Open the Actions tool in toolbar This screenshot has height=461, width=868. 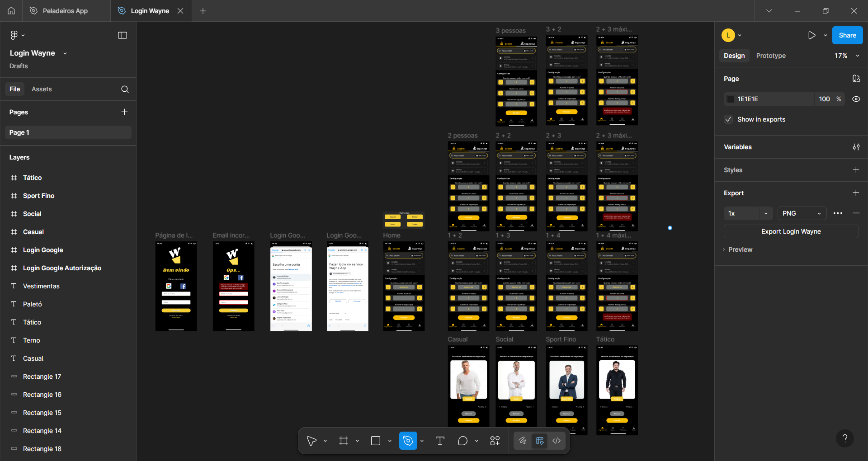(x=495, y=441)
